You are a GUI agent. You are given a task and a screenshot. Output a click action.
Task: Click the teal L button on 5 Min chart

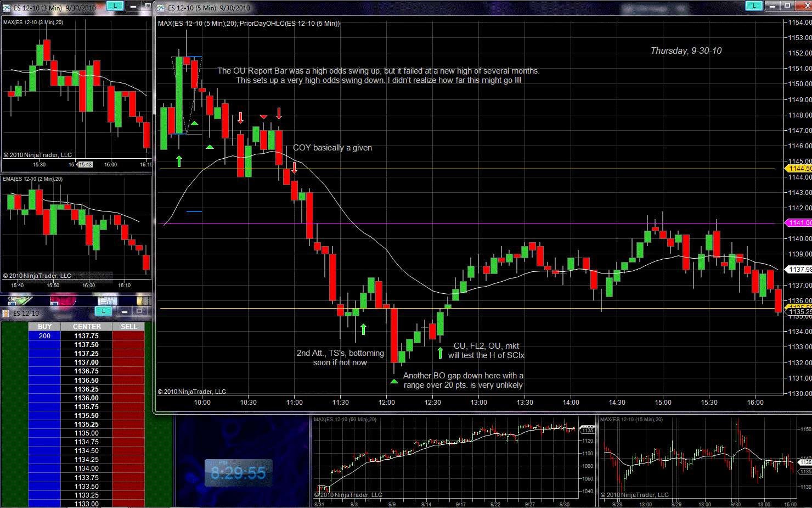click(x=754, y=6)
